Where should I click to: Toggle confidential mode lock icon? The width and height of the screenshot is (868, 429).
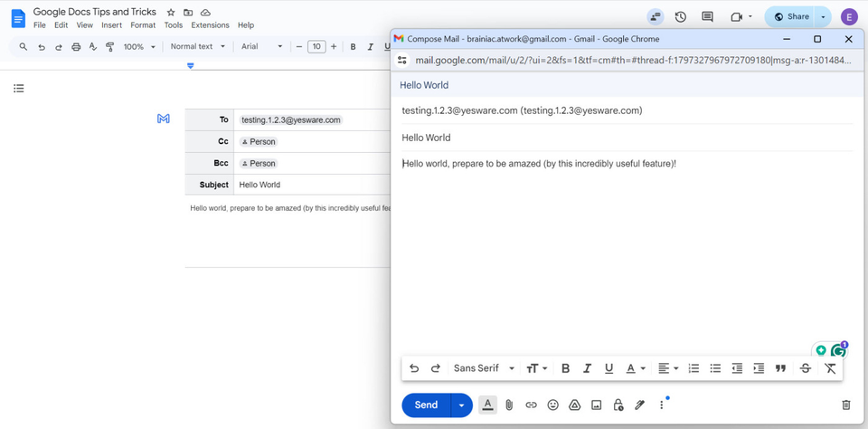click(618, 405)
